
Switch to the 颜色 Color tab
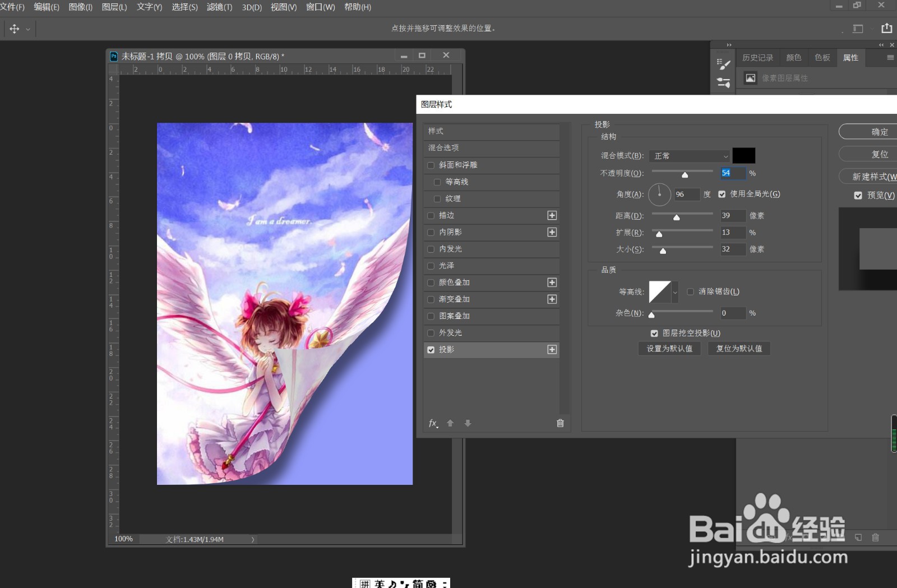point(794,58)
